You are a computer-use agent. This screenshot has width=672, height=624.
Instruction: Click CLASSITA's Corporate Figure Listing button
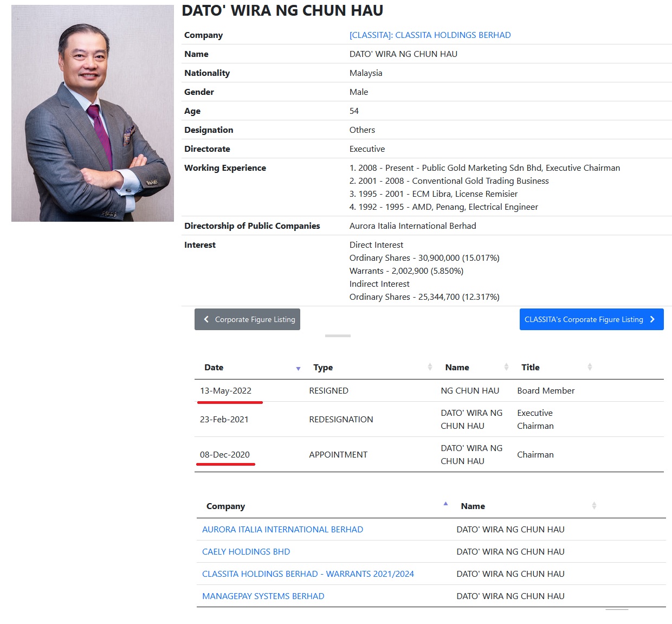tap(591, 319)
